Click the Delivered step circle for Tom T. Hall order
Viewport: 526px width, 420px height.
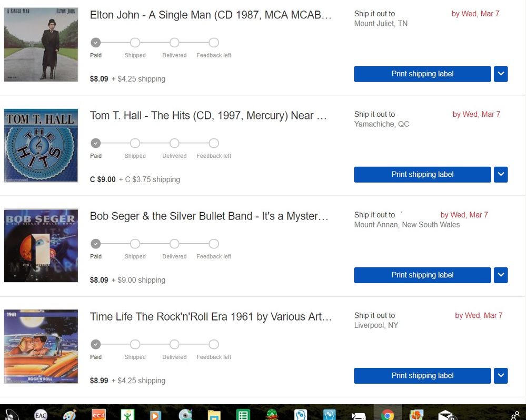(x=174, y=143)
